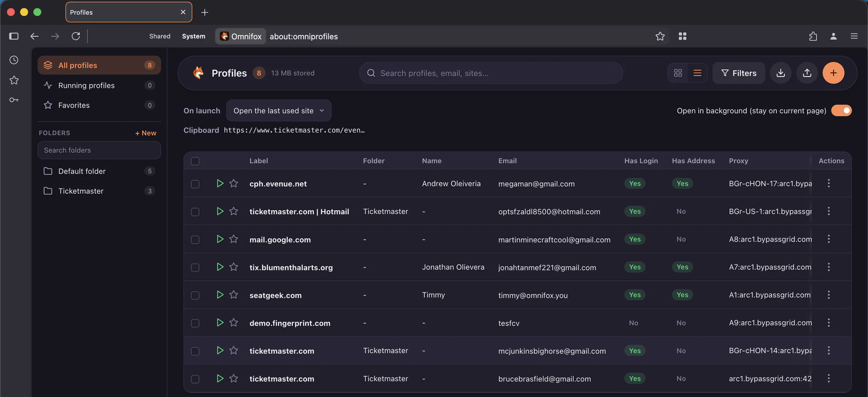Screen dimensions: 868x397
Task: Check the seatgeek.com row checkbox
Action: coord(195,295)
